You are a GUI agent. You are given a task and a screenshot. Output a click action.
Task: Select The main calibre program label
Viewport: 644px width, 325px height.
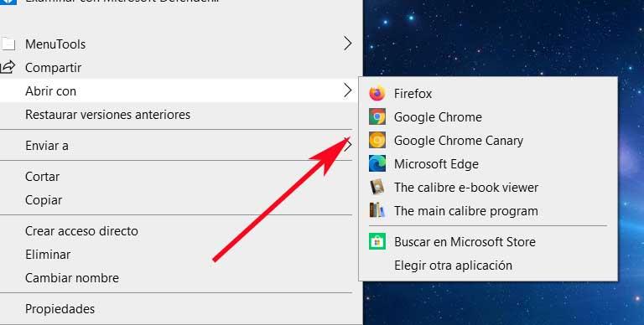tap(465, 211)
